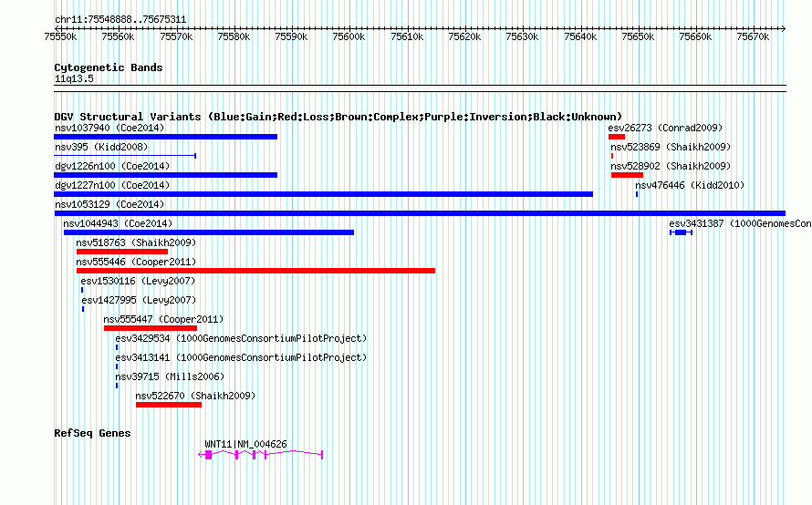Click the Cytogenetic Bands track title
This screenshot has width=812, height=505.
[109, 67]
